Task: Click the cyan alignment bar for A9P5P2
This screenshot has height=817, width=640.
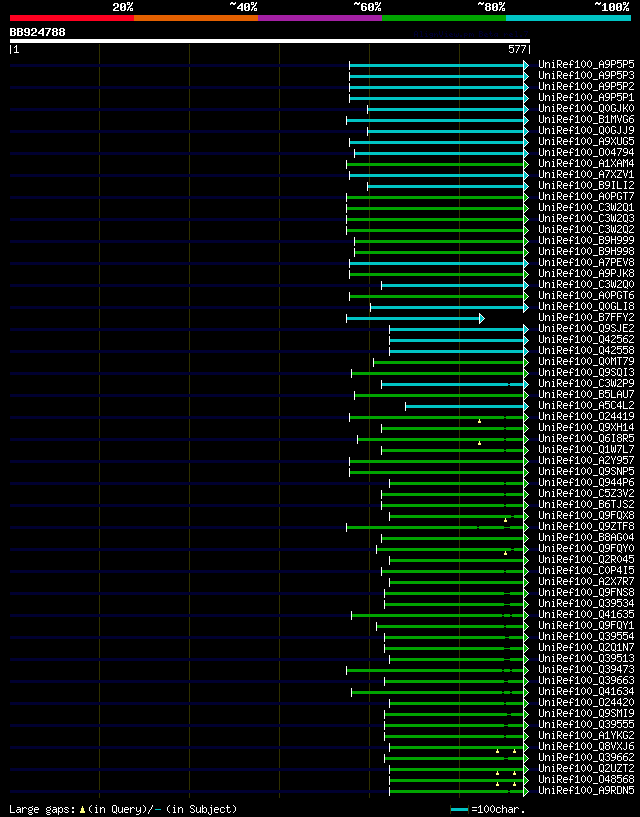Action: [x=437, y=87]
